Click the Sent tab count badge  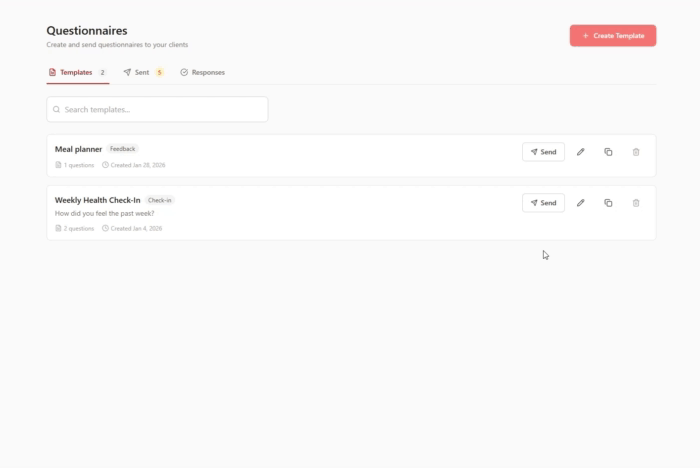(159, 72)
